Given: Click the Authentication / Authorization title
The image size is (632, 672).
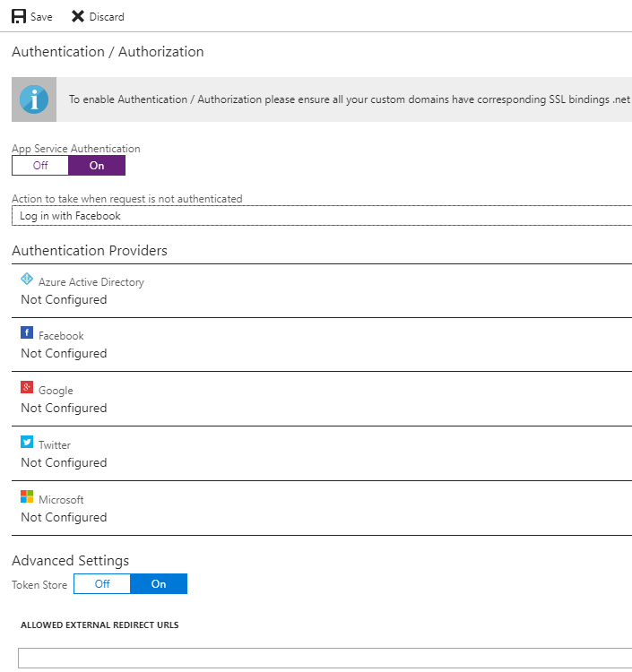Looking at the screenshot, I should [108, 51].
